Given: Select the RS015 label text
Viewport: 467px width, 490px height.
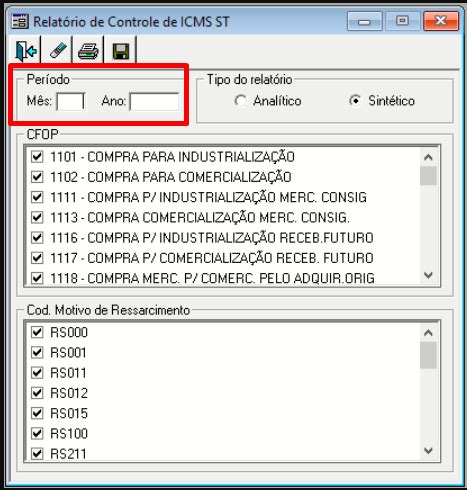Looking at the screenshot, I should (69, 414).
